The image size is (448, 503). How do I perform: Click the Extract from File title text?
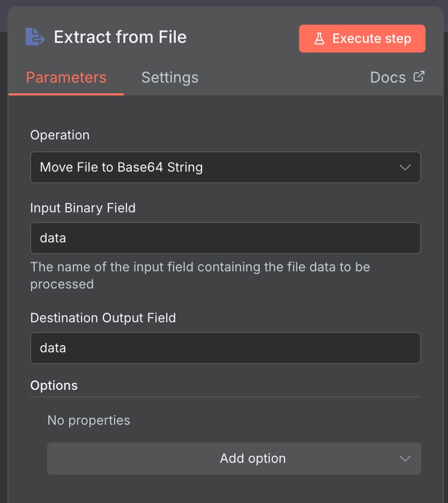coord(120,37)
